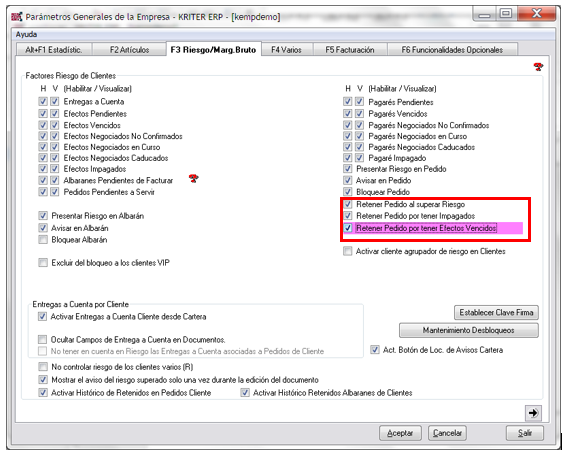Screen dimensions: 565x453
Task: Toggle Excluir del bloqueo a los clientes VIP
Action: (x=43, y=263)
